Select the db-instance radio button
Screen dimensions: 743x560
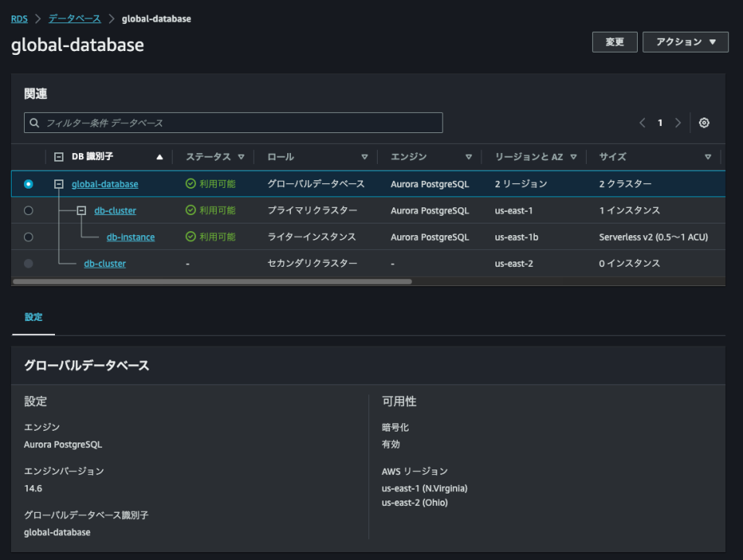(x=29, y=237)
